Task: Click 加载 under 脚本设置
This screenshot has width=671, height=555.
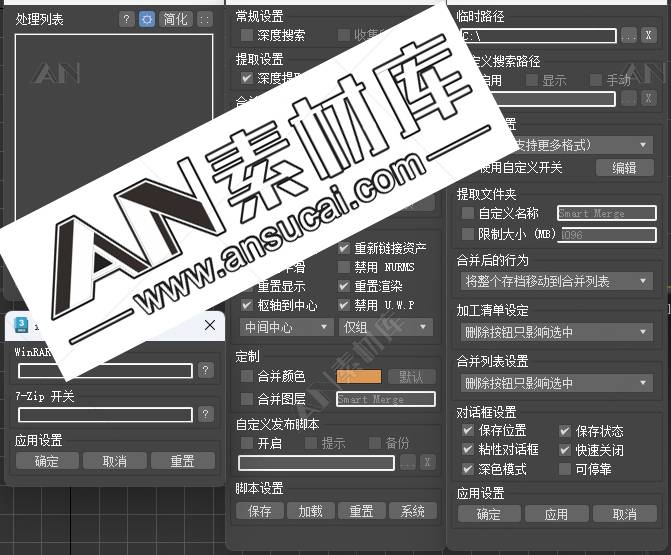Action: click(x=311, y=511)
